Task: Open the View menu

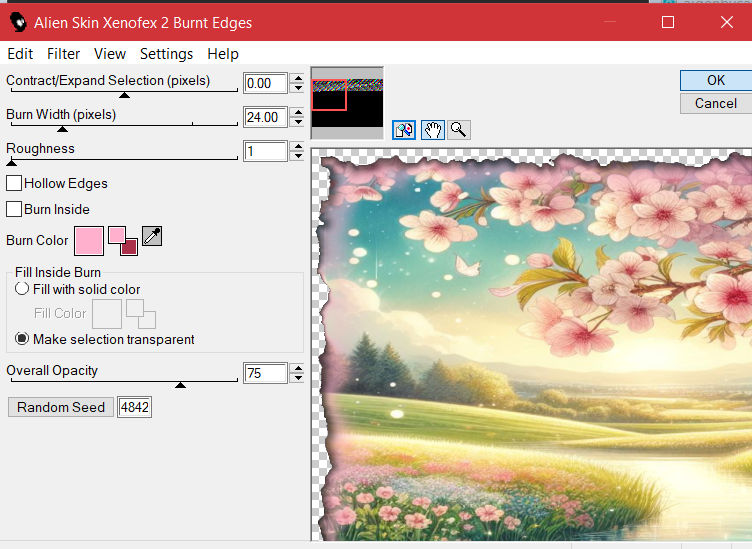Action: (x=110, y=54)
